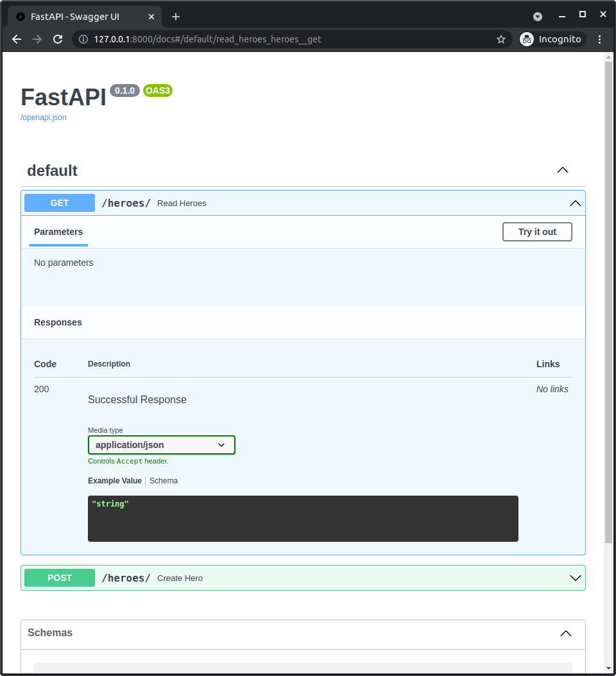Open the /openapi.json link
The height and width of the screenshot is (676, 616).
[43, 117]
